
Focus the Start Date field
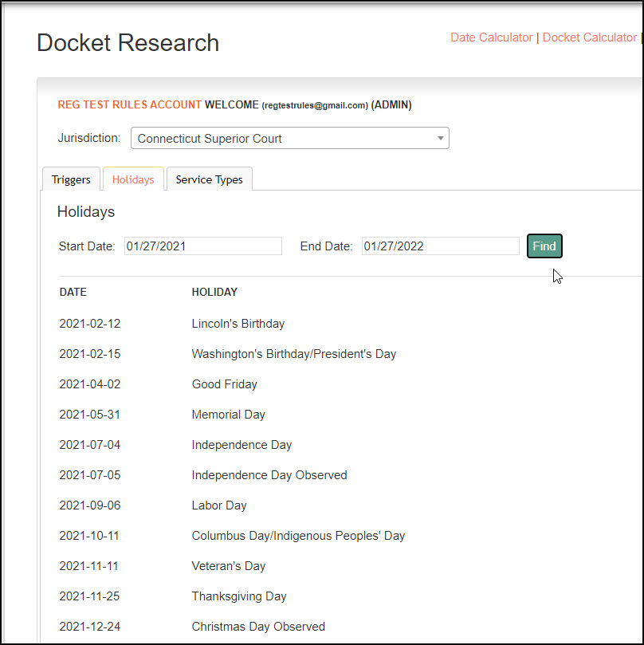[x=203, y=246]
